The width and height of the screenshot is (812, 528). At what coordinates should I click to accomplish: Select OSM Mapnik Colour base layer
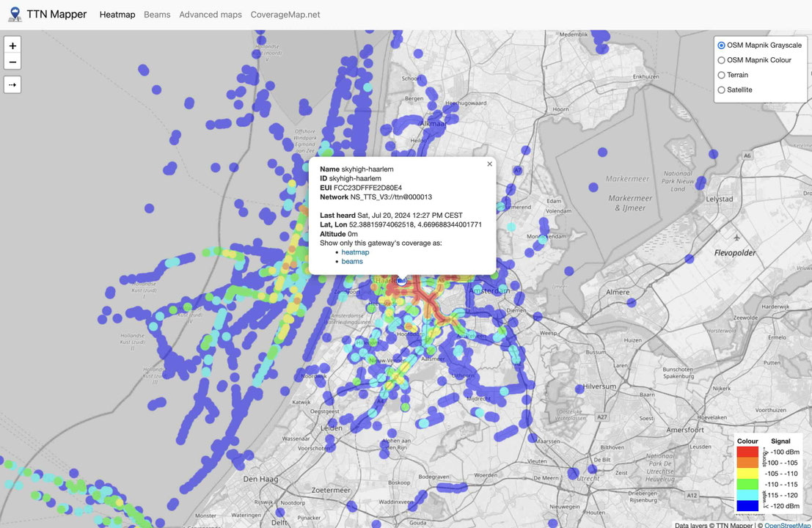click(721, 60)
